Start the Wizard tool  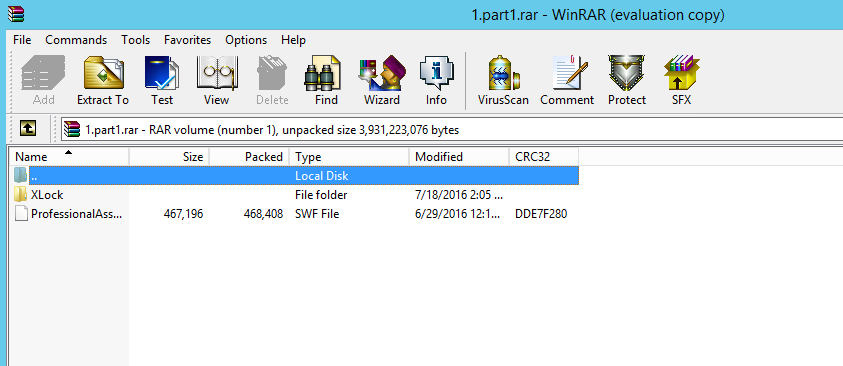pos(382,81)
